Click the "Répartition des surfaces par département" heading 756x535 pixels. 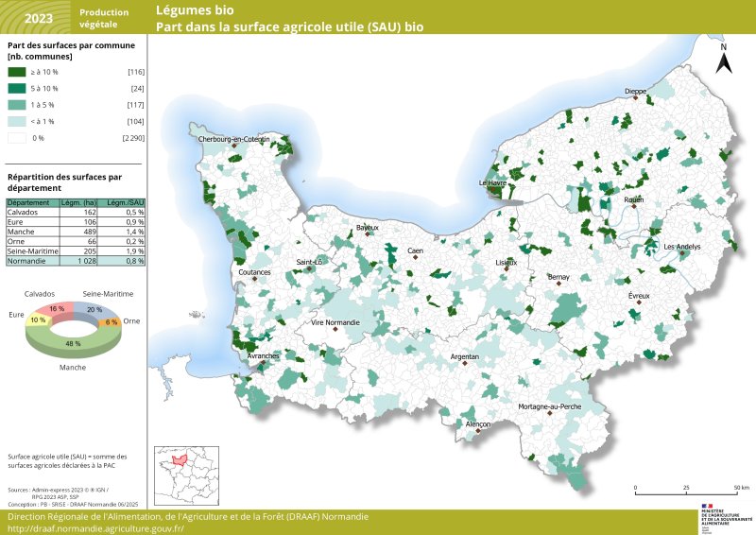point(64,182)
